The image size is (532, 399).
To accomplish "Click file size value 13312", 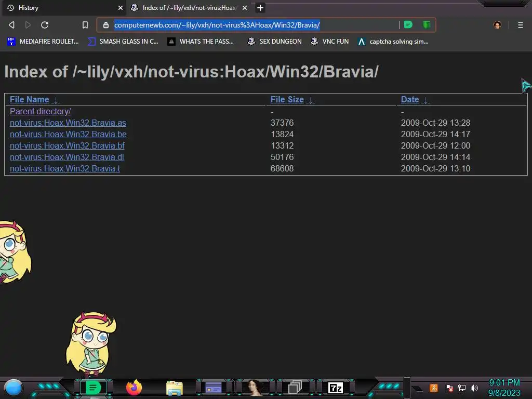I will coord(282,146).
